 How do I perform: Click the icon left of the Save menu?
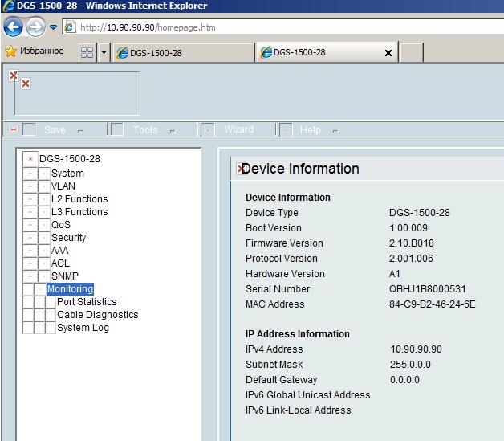pos(13,129)
